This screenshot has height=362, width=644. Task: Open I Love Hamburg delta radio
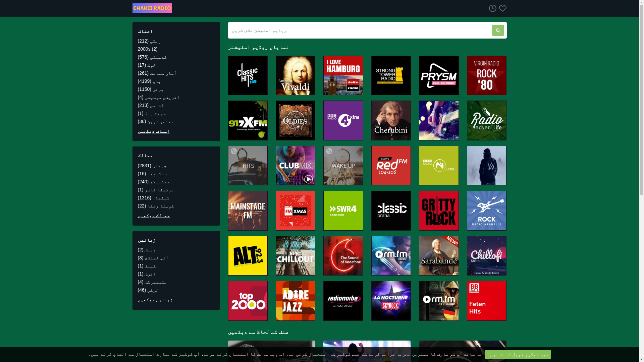tap(343, 75)
